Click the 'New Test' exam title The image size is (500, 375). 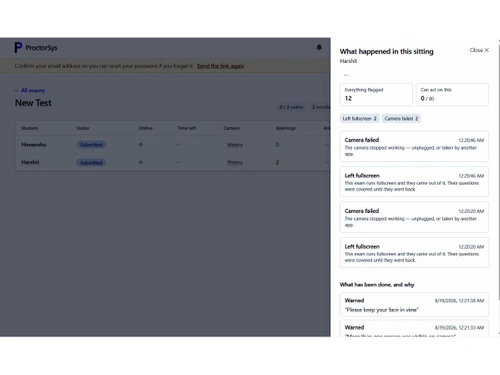coord(33,103)
